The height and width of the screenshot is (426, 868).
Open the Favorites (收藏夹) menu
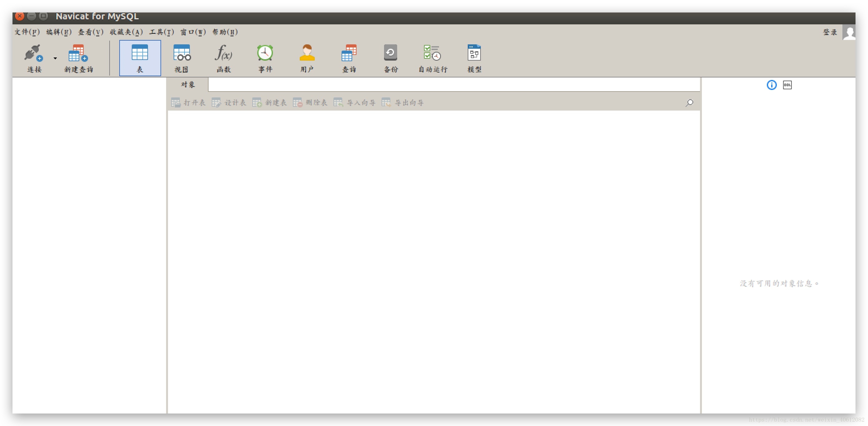click(x=126, y=32)
